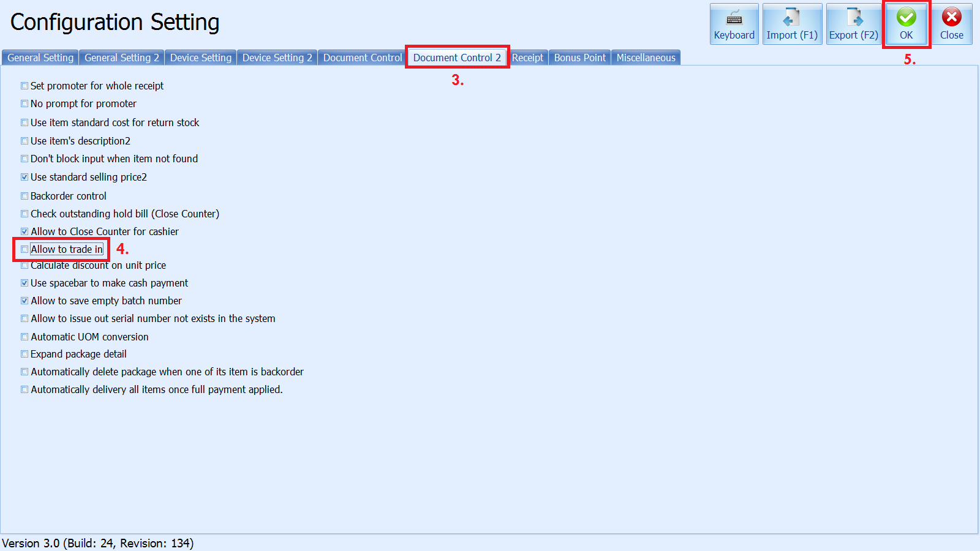Go to the Receipt tab

pos(527,58)
